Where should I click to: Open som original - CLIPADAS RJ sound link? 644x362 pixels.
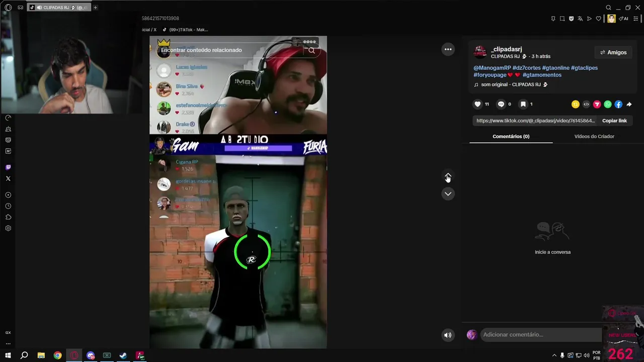511,84
